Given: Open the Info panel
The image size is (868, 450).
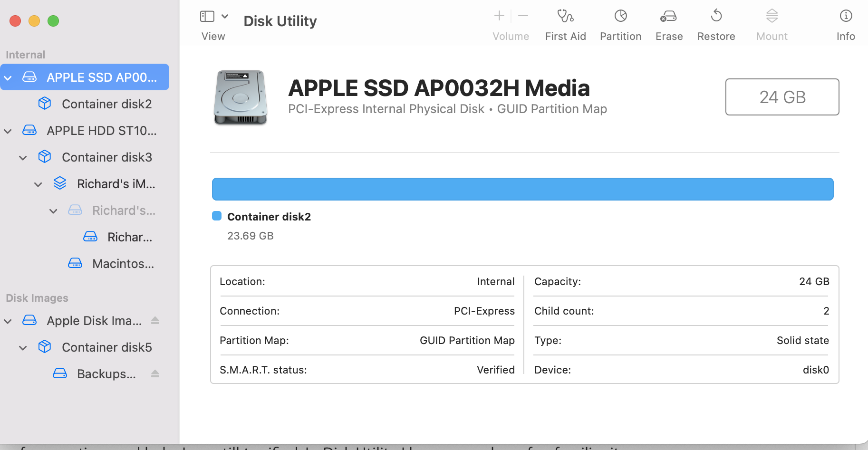Looking at the screenshot, I should (846, 17).
